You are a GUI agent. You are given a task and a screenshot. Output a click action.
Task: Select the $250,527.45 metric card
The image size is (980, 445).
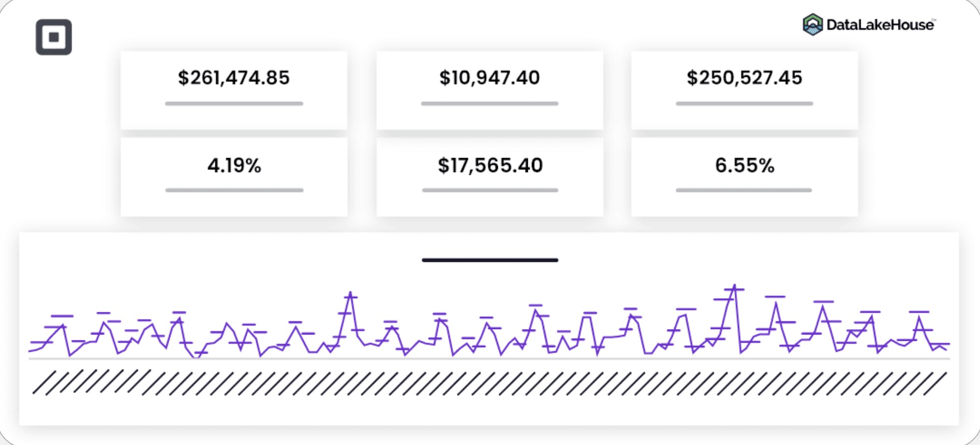745,90
